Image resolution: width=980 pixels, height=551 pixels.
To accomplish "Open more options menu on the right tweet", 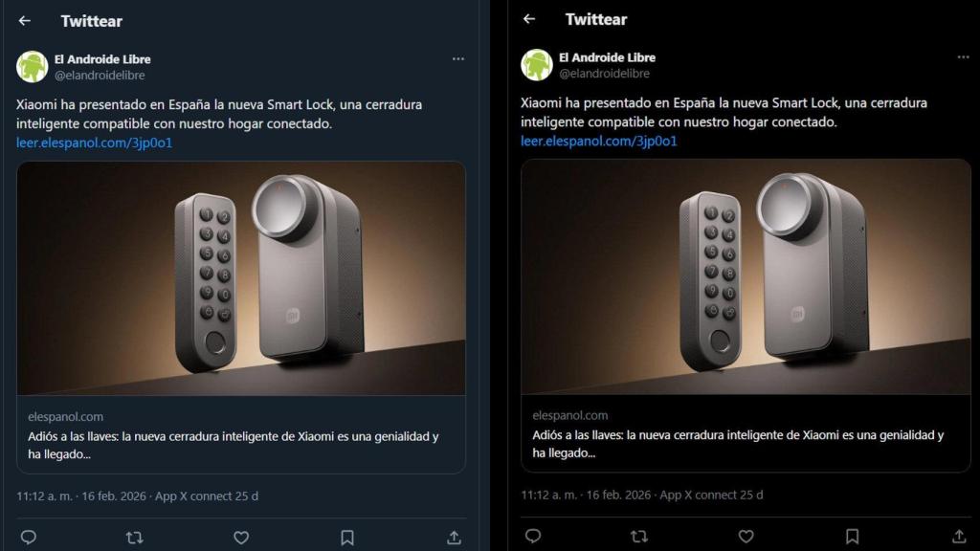I will click(x=963, y=56).
